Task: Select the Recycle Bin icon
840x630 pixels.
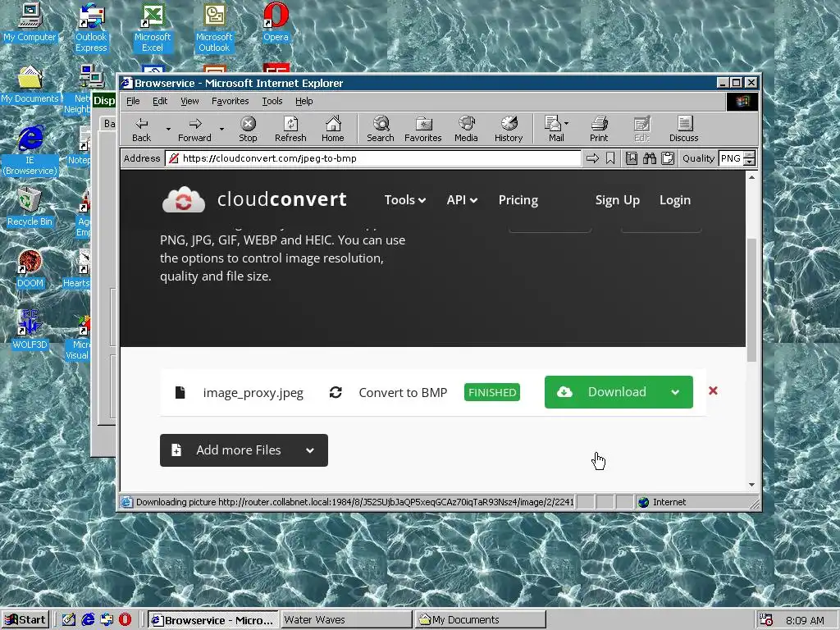Action: click(x=30, y=208)
